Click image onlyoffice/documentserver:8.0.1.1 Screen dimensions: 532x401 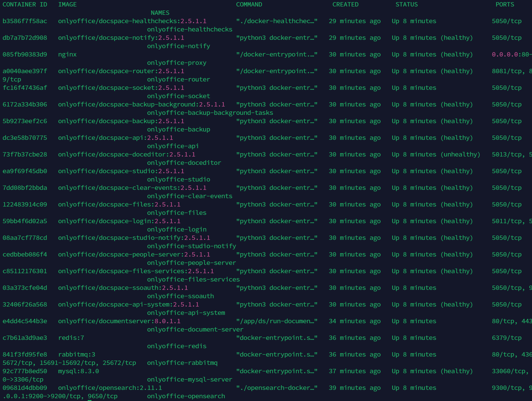[119, 321]
